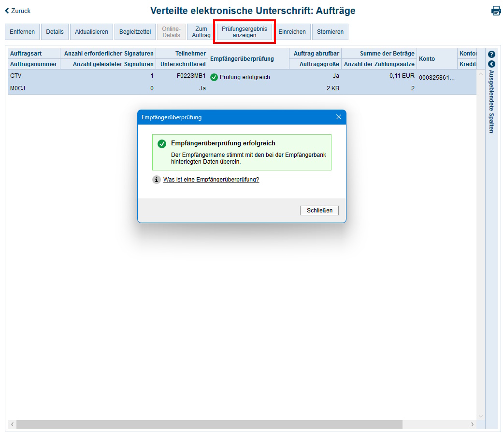Click Prüfungsergebnis anzeigen
504x435 pixels.
point(244,31)
